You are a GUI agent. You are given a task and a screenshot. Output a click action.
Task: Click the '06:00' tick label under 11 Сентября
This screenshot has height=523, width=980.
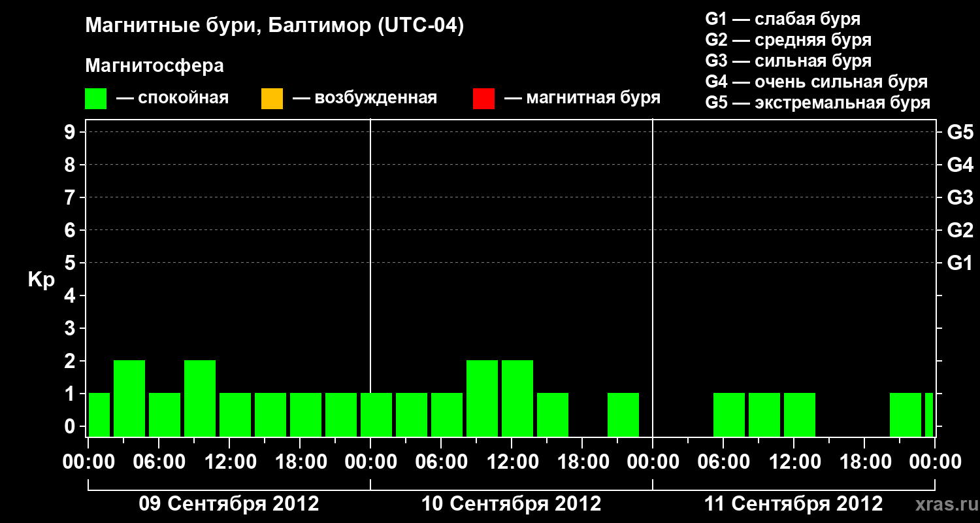coord(723,462)
